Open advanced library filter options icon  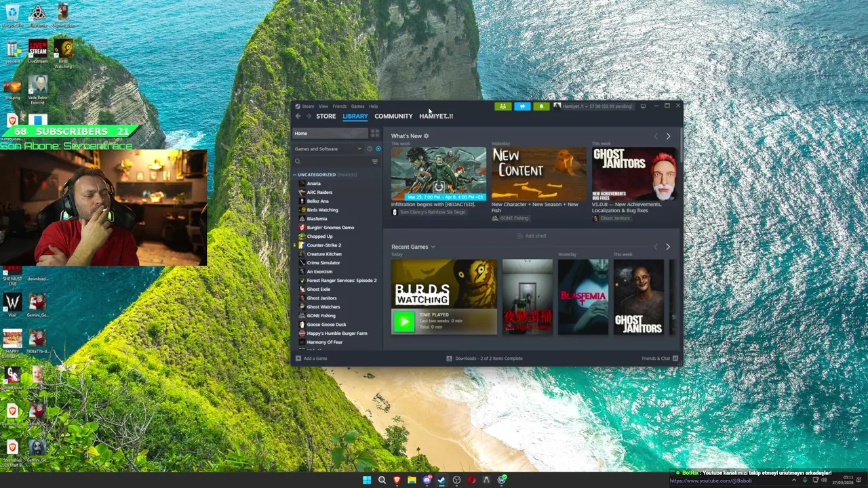pos(375,161)
